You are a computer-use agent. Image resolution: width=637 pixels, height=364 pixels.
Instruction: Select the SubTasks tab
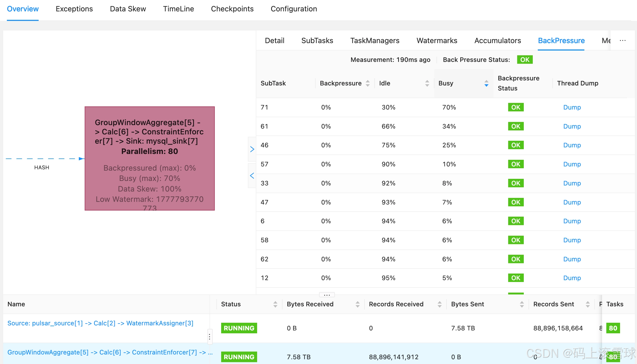[x=317, y=40]
